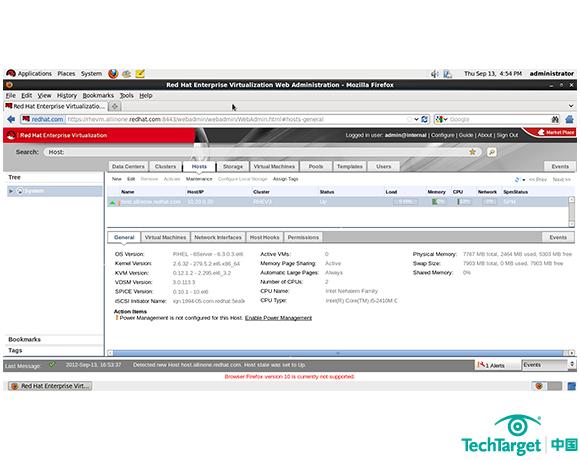Open the File menu
This screenshot has height=460, width=580.
pyautogui.click(x=11, y=95)
